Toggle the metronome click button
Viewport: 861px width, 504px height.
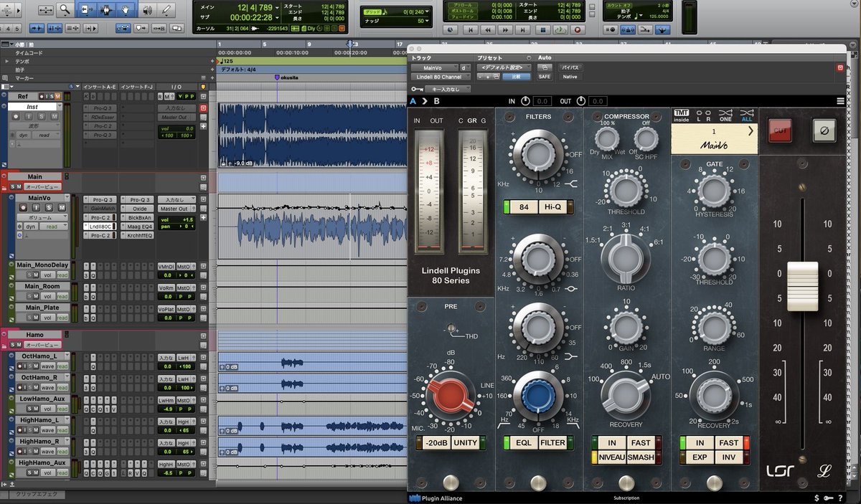(x=628, y=30)
